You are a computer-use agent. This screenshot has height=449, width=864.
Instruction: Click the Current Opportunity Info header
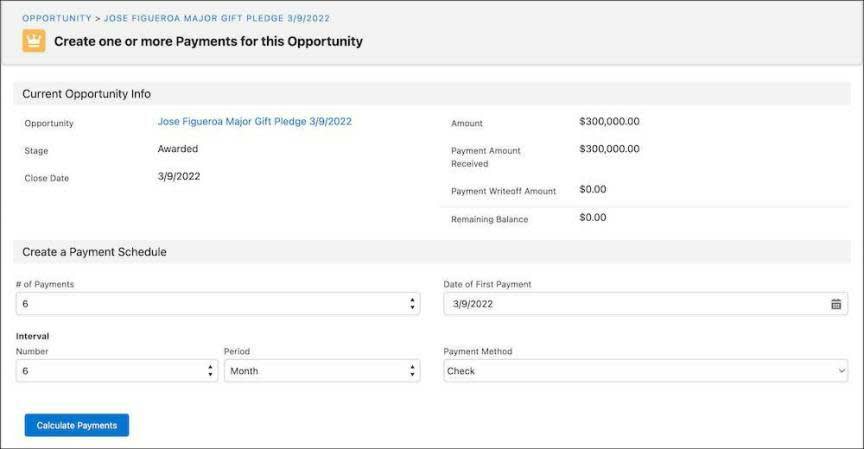point(431,94)
